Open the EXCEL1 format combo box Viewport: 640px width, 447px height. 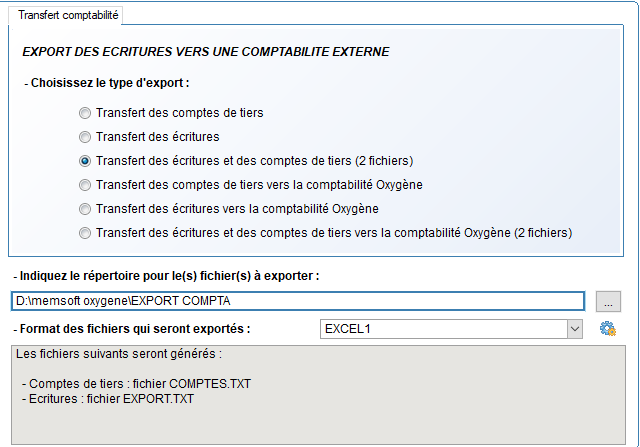[x=451, y=329]
